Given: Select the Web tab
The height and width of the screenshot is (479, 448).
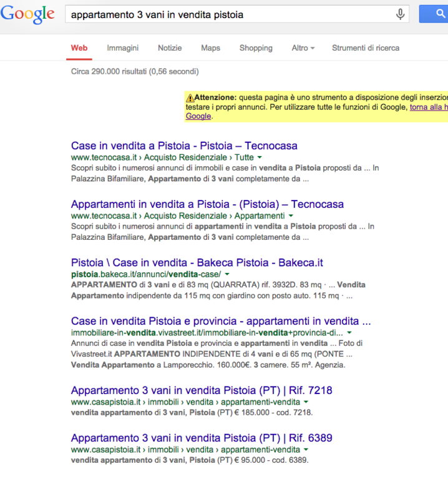Looking at the screenshot, I should coord(79,48).
